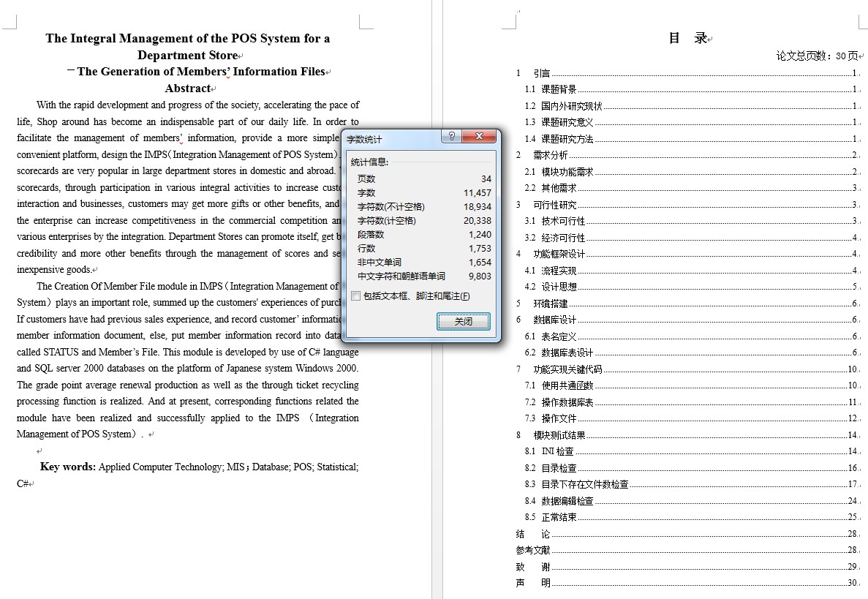
Task: Open TOC entry 6 数据库设计
Action: coord(687,320)
